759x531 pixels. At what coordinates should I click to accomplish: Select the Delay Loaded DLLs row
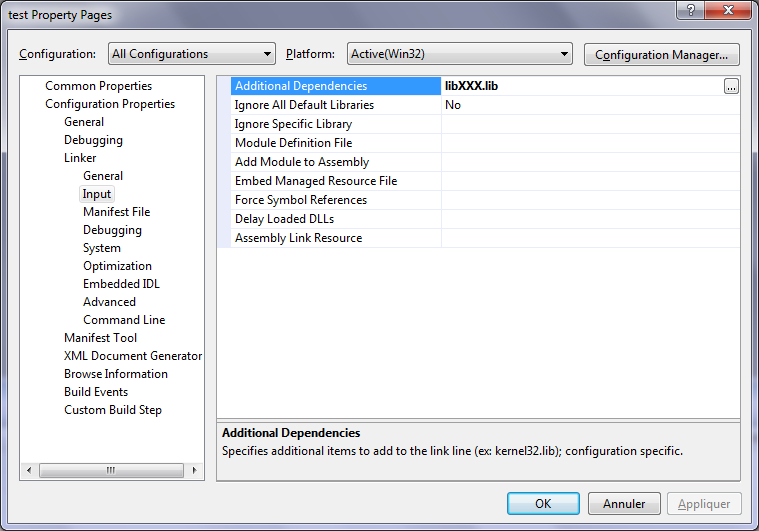284,219
